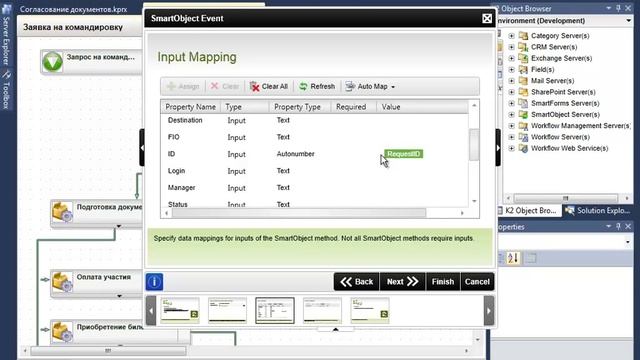640x360 pixels.
Task: Expand the Mail Server(s) node
Action: (511, 81)
